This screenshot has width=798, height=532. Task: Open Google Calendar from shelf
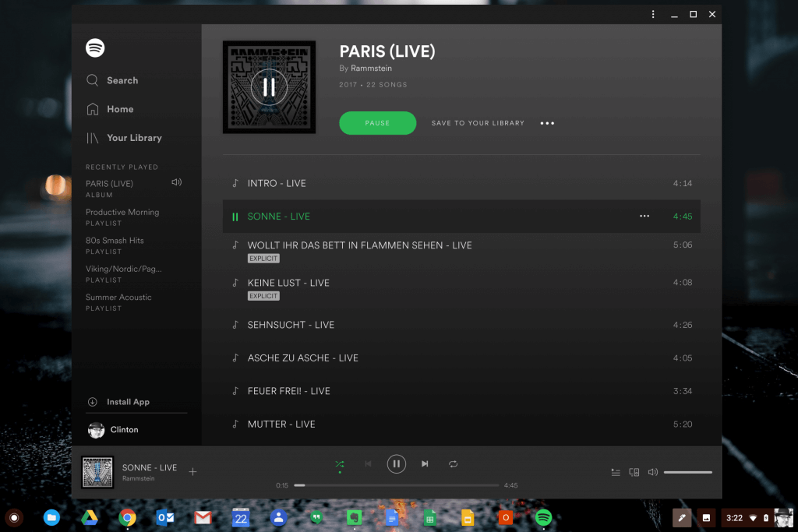241,518
